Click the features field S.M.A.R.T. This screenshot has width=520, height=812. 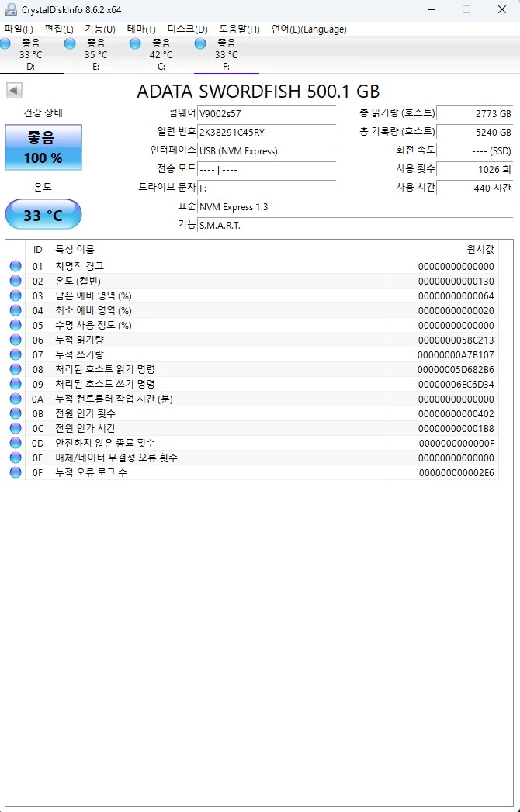355,225
